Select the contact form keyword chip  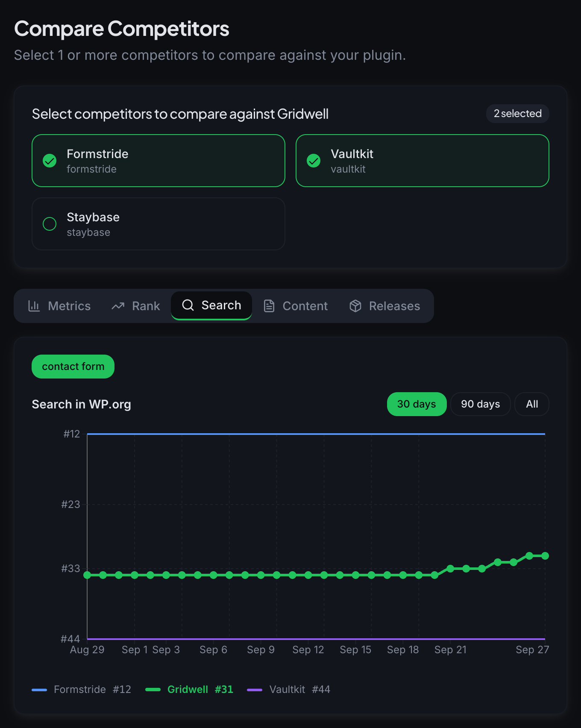click(73, 367)
